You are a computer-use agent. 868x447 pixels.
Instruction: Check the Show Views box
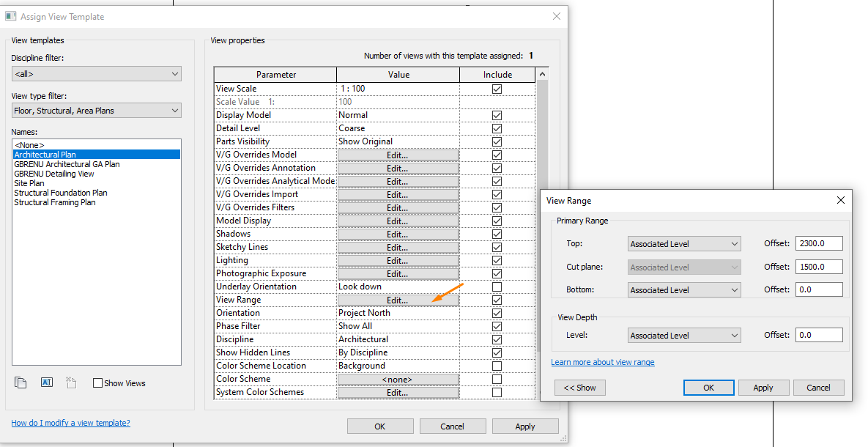(x=99, y=383)
